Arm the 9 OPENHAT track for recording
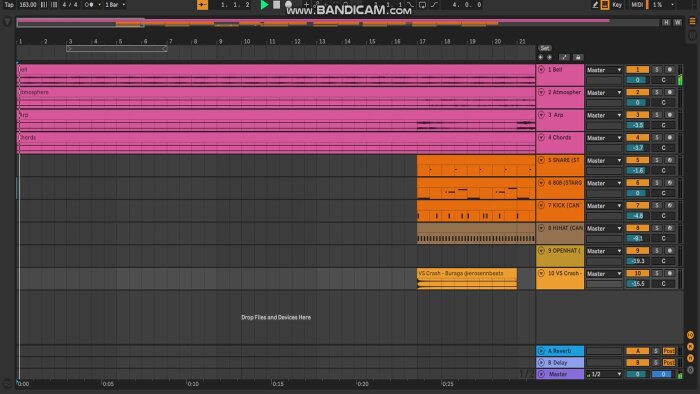The height and width of the screenshot is (394, 700). point(670,251)
